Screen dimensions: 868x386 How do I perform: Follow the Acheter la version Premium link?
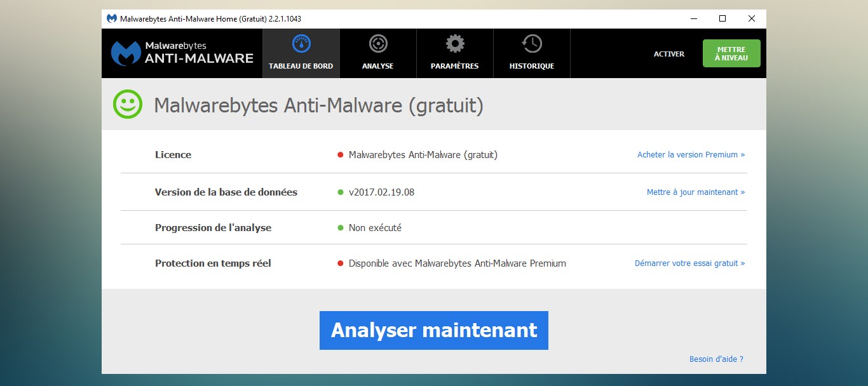691,155
